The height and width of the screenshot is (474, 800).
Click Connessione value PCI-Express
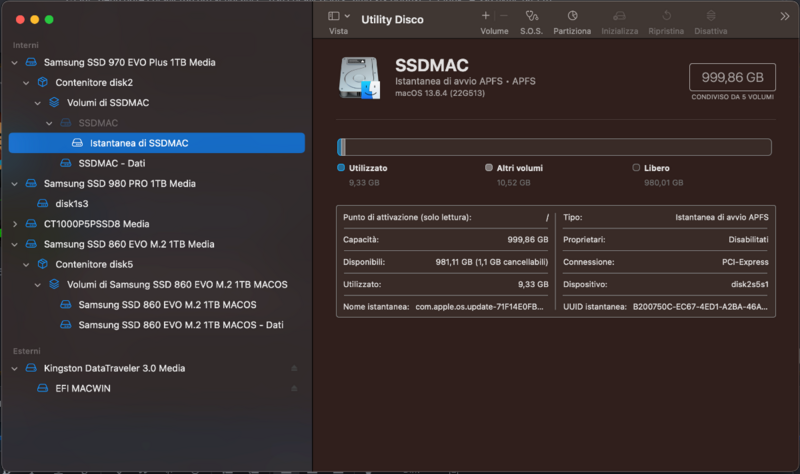745,262
